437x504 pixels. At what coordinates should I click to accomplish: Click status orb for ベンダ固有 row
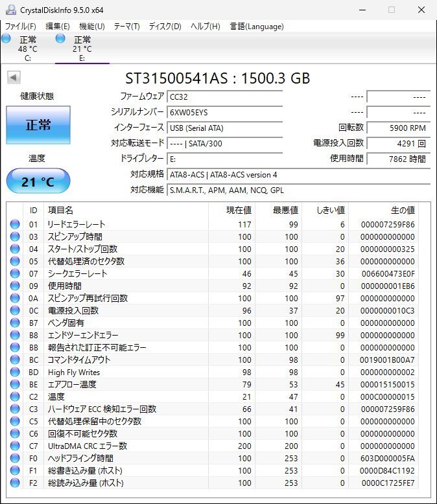pyautogui.click(x=15, y=323)
